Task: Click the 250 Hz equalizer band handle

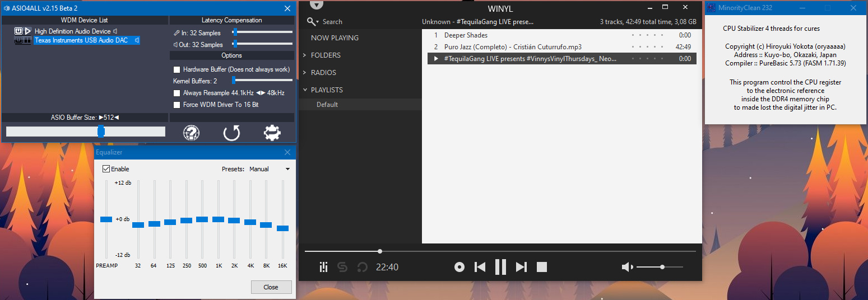Action: point(187,221)
